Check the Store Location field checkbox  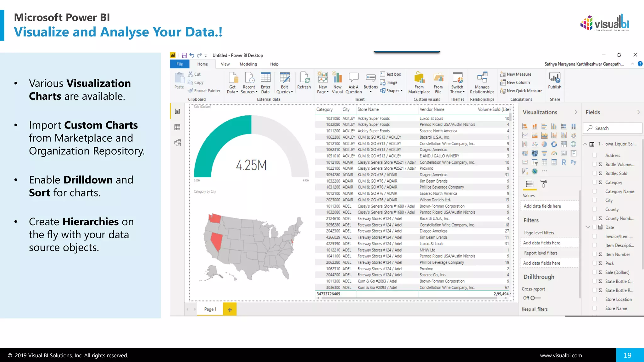pyautogui.click(x=595, y=299)
